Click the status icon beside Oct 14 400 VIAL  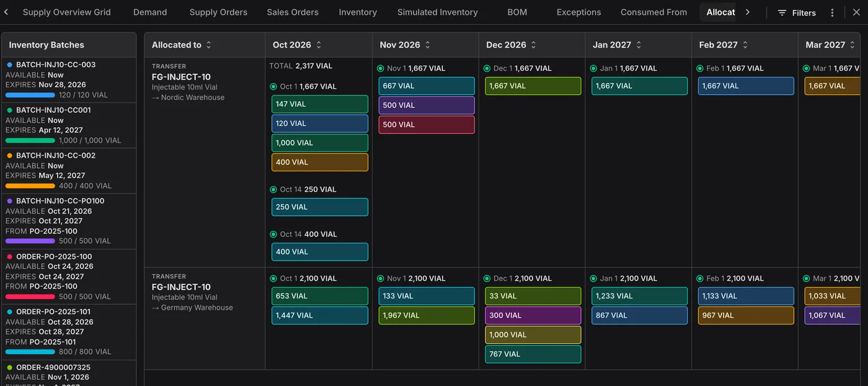click(x=273, y=234)
